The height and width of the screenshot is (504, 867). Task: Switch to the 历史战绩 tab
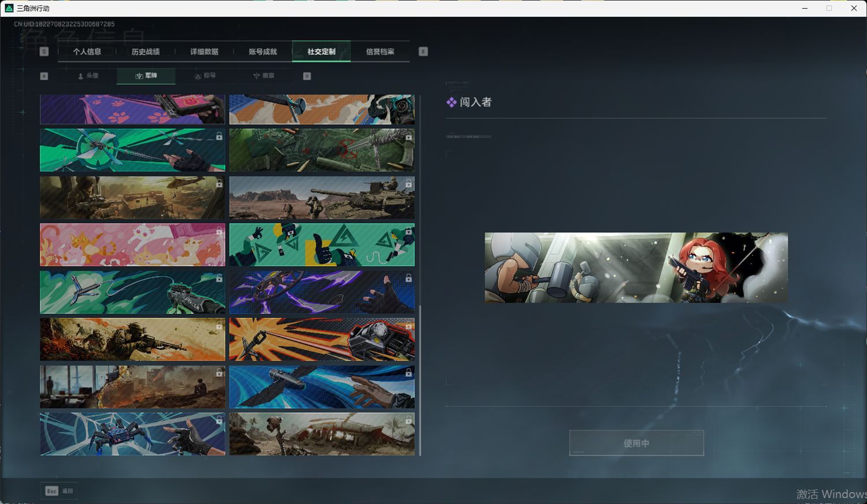point(146,51)
